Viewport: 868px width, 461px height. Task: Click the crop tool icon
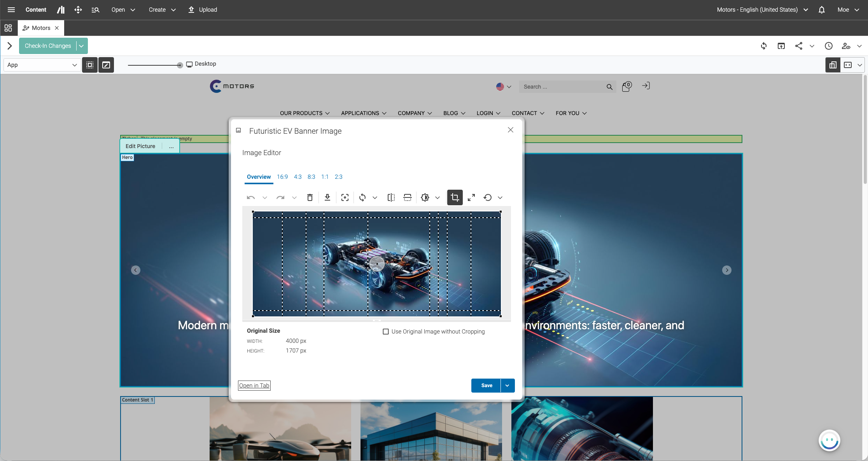(455, 197)
